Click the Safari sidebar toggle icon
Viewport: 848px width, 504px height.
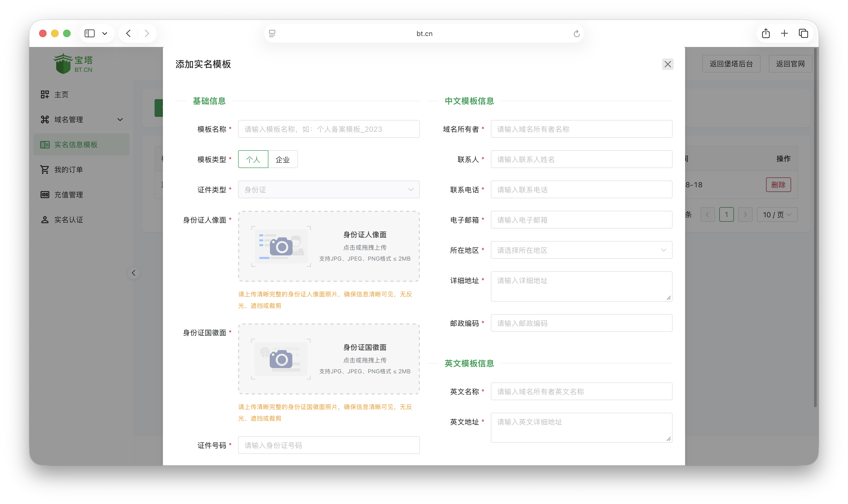pos(89,33)
